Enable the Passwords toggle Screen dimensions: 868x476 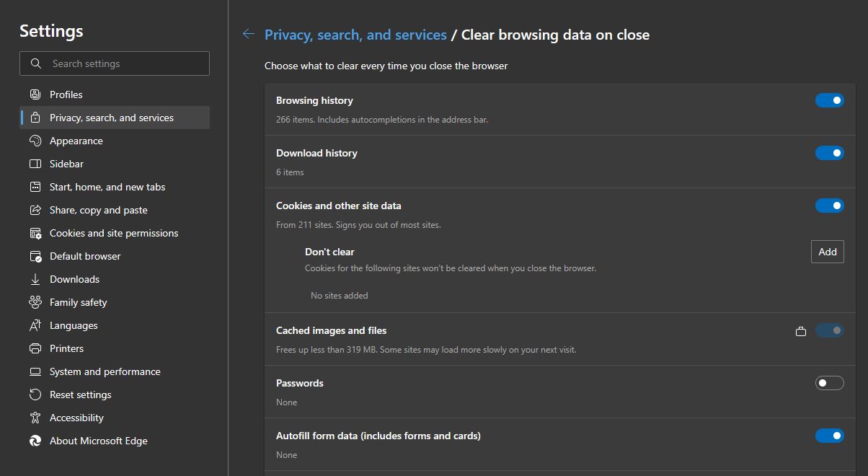point(829,383)
